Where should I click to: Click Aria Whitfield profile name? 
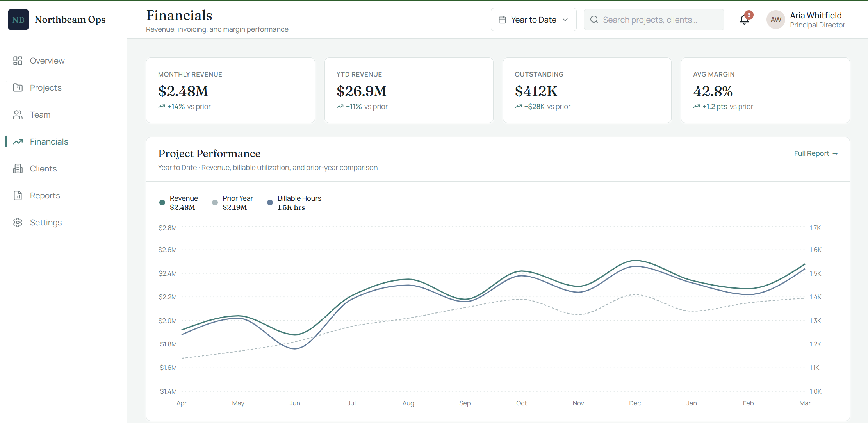[x=816, y=15]
